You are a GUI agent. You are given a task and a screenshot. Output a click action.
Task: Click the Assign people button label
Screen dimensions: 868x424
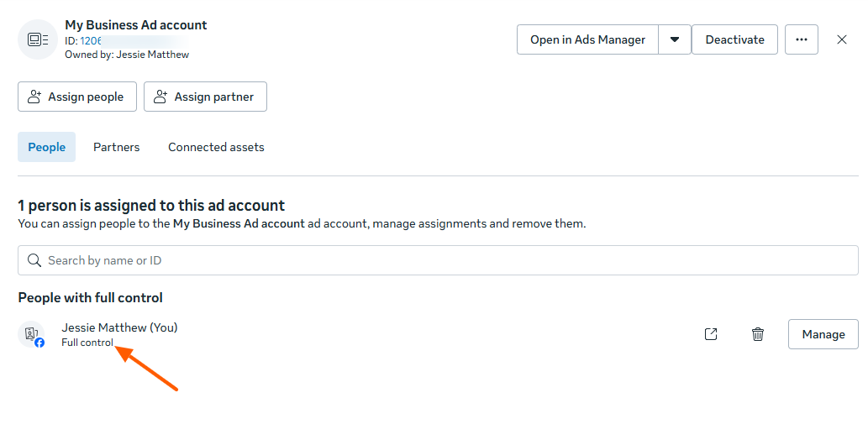point(86,97)
